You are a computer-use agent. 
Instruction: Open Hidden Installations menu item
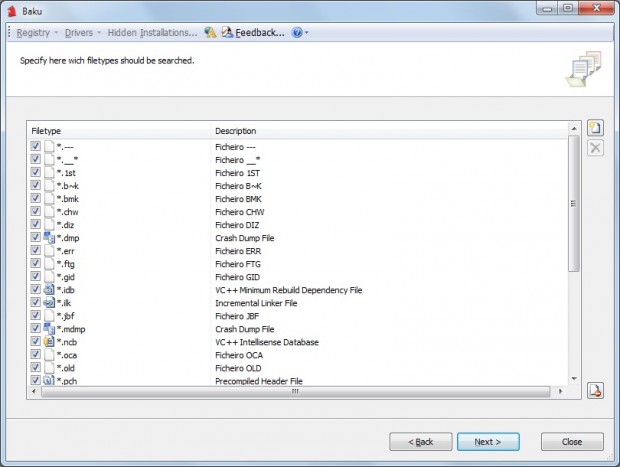(x=152, y=32)
